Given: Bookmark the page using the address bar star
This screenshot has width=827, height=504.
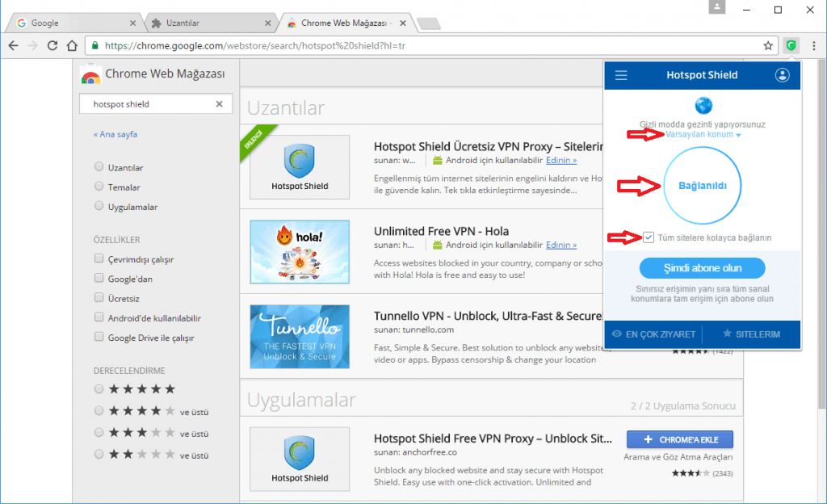Looking at the screenshot, I should click(x=768, y=46).
